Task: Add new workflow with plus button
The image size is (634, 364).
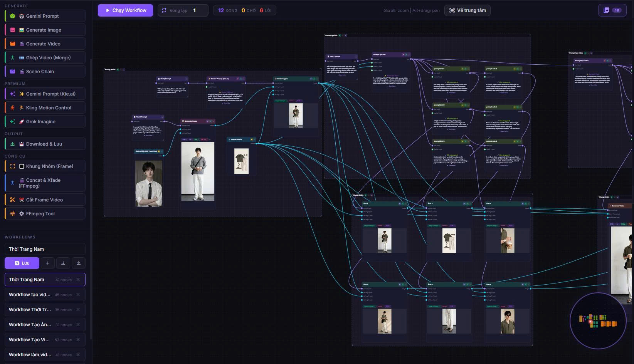Action: 48,263
